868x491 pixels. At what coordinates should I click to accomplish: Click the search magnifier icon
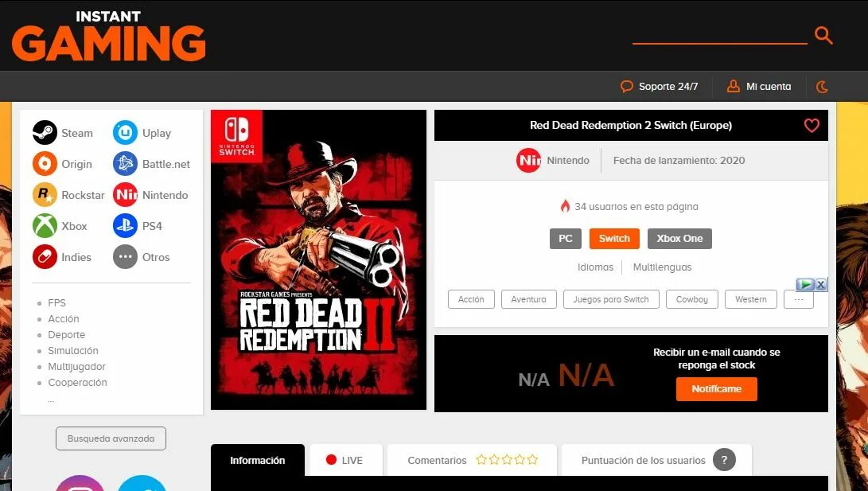tap(823, 36)
